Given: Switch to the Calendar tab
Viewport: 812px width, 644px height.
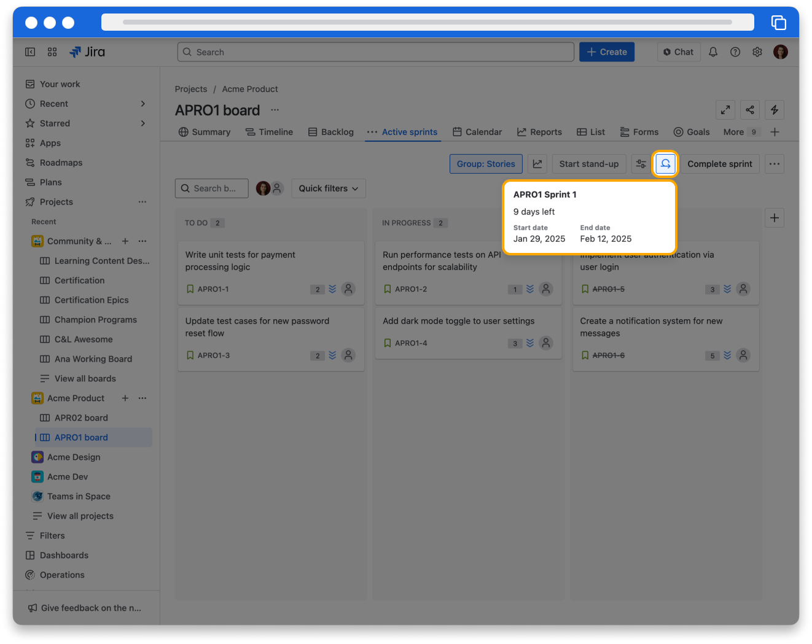Looking at the screenshot, I should [477, 132].
